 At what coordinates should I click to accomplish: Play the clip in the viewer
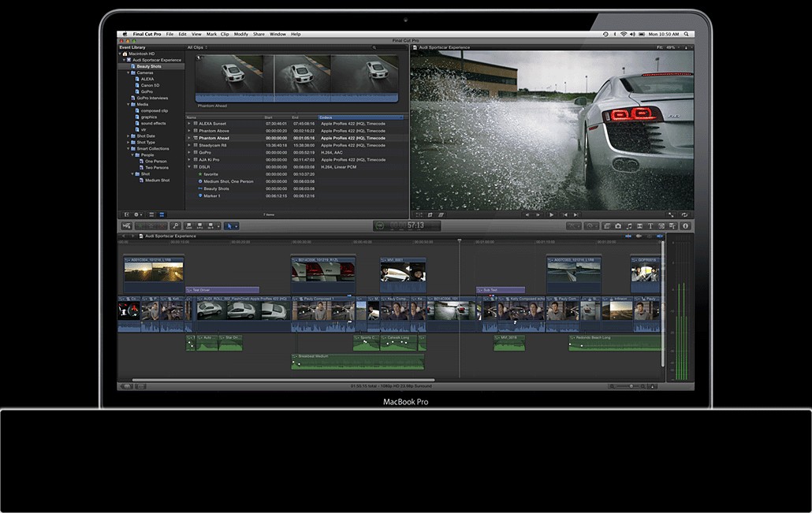(x=552, y=214)
